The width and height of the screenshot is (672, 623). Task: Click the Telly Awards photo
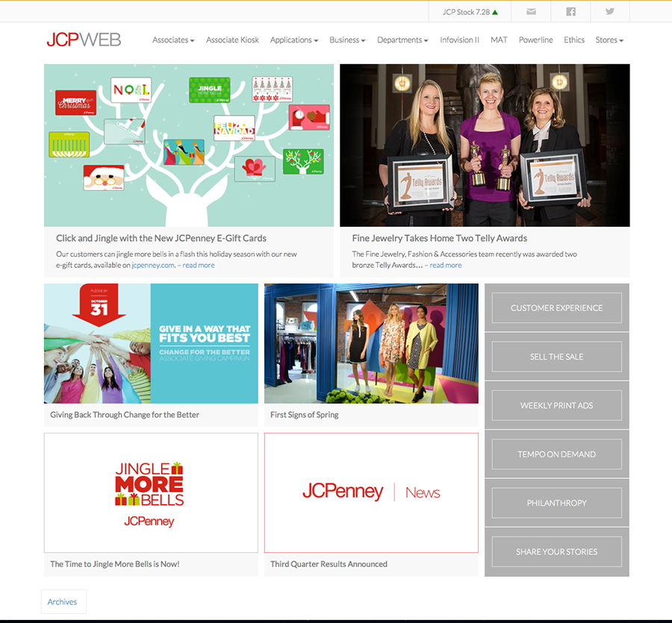click(x=485, y=145)
